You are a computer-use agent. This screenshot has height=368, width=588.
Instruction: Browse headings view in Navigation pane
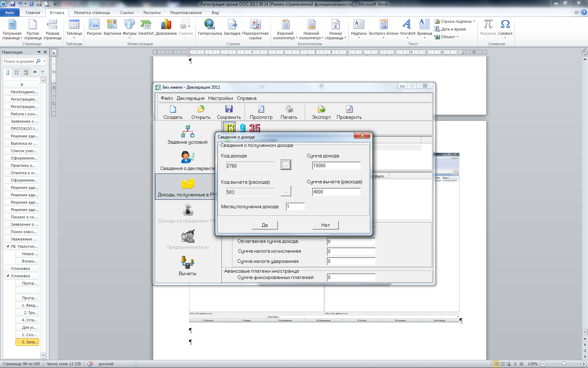coord(8,72)
